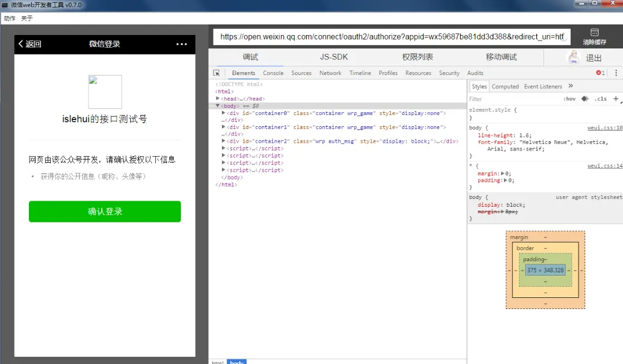
Task: Open the Console devtools tab
Action: 273,73
